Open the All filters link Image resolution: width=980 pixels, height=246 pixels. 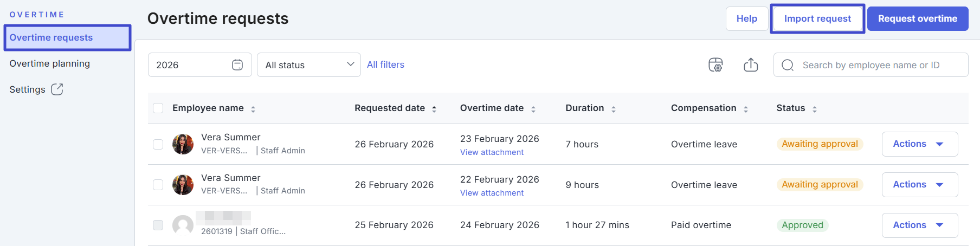385,65
